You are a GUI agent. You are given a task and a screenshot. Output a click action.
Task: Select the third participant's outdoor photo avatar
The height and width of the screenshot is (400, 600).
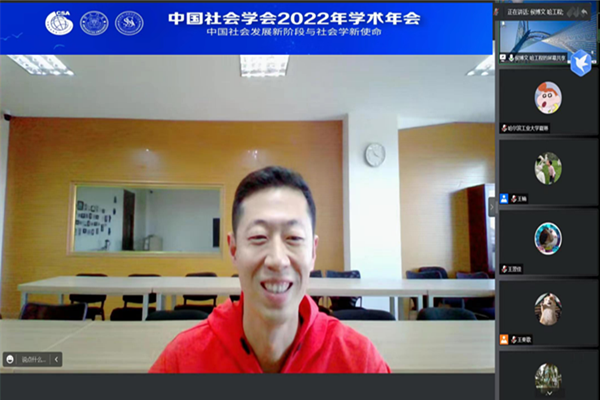547,167
